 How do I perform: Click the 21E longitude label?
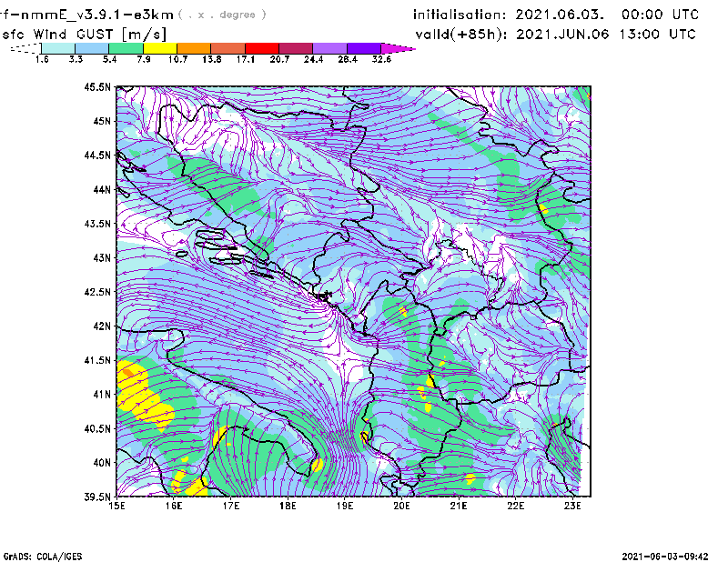tap(459, 506)
